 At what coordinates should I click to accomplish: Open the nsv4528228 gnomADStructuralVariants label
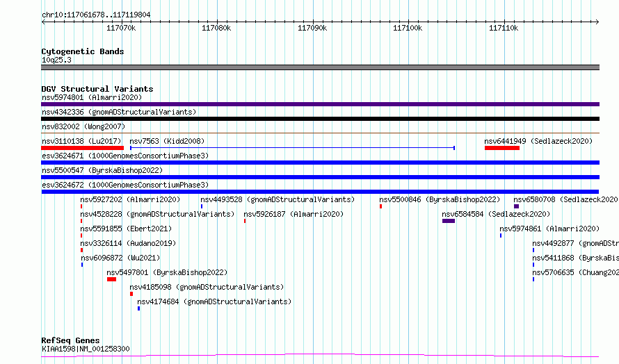pyautogui.click(x=157, y=214)
